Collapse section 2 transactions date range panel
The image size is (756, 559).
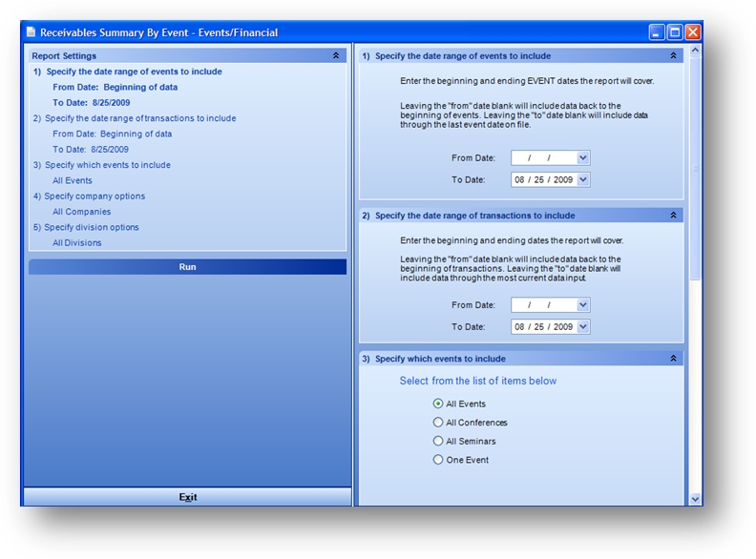674,215
